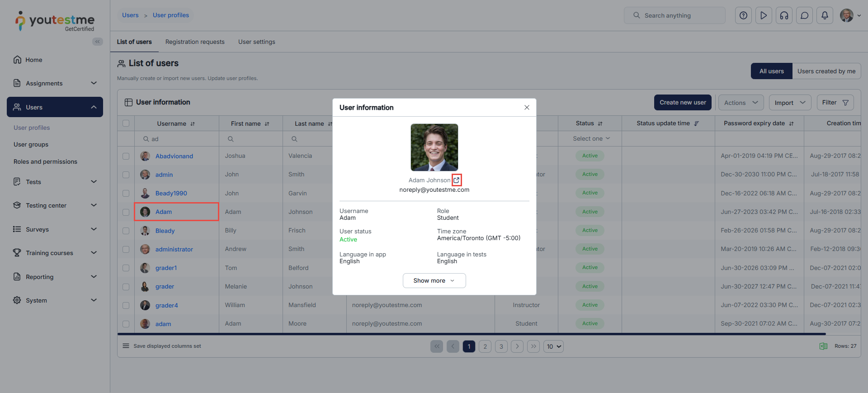Expand the Show more dropdown

pyautogui.click(x=434, y=280)
